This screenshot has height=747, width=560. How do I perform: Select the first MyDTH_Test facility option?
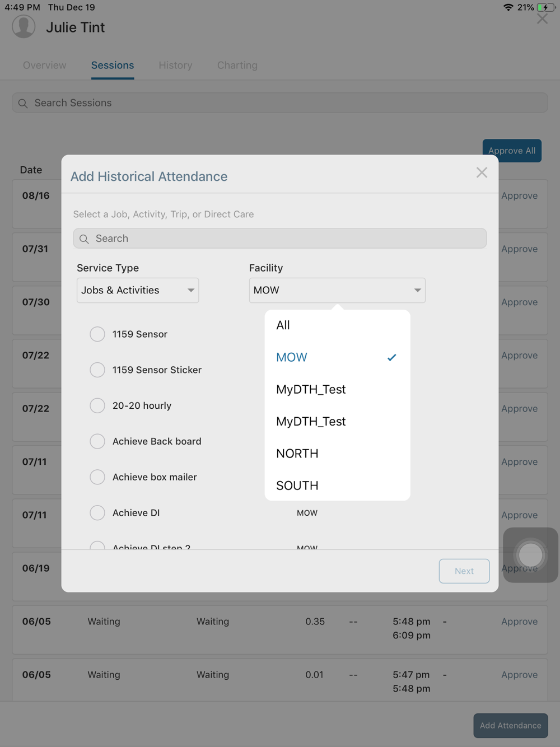(337, 389)
